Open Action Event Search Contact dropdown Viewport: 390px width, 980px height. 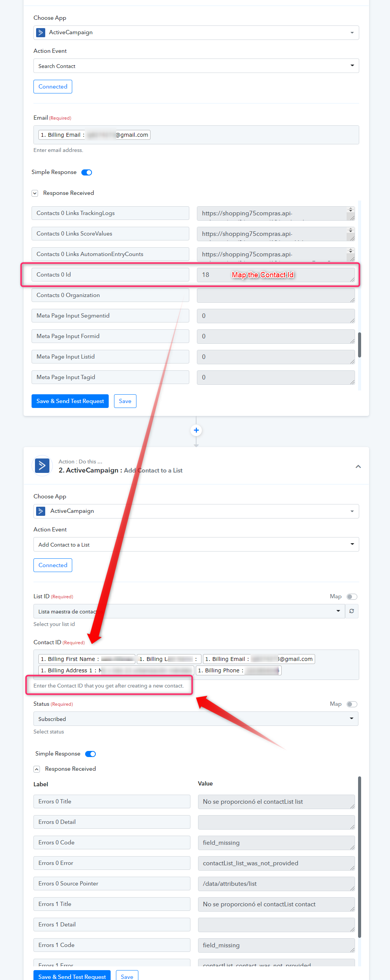(x=196, y=66)
